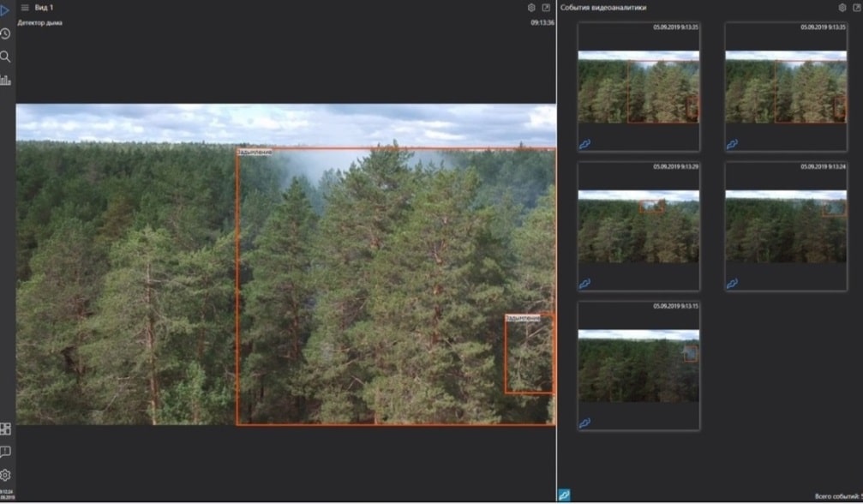Image resolution: width=863 pixels, height=504 pixels.
Task: Open the alerts message icon in sidebar
Action: pos(5,452)
